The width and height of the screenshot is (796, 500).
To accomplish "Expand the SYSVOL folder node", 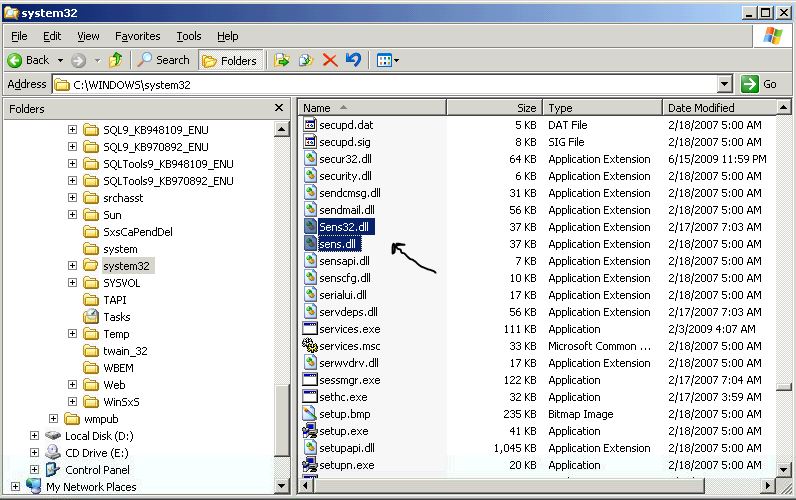I will coord(72,282).
